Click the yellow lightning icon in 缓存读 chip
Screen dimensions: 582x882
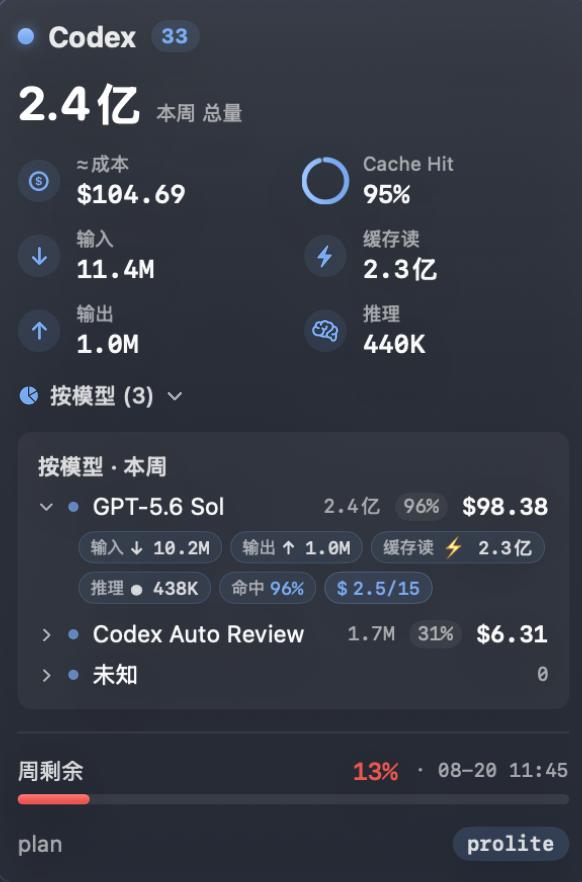click(454, 547)
